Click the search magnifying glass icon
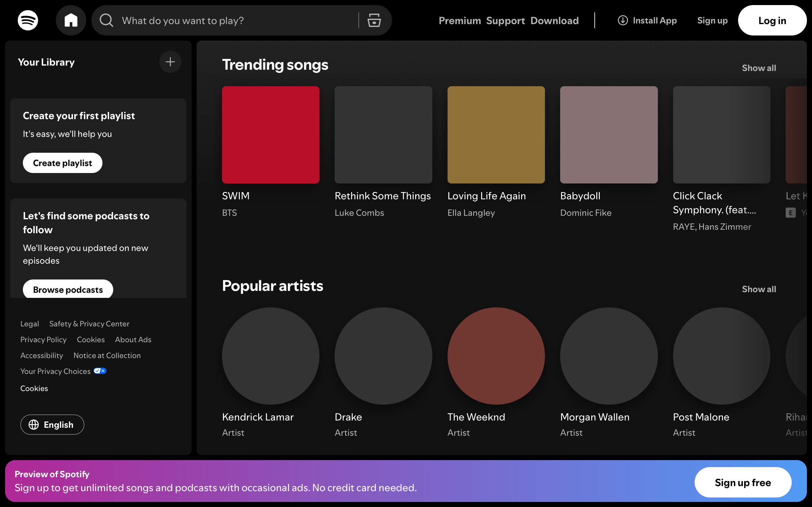812x507 pixels. pos(106,21)
